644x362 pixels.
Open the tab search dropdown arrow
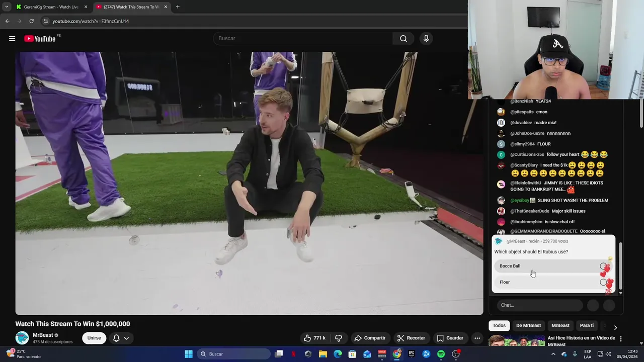click(x=7, y=7)
